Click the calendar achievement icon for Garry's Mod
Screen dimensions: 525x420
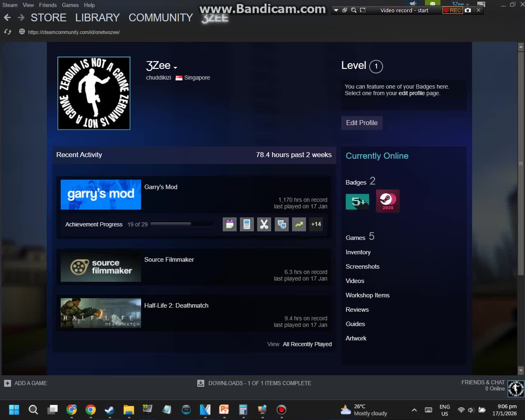pos(229,224)
